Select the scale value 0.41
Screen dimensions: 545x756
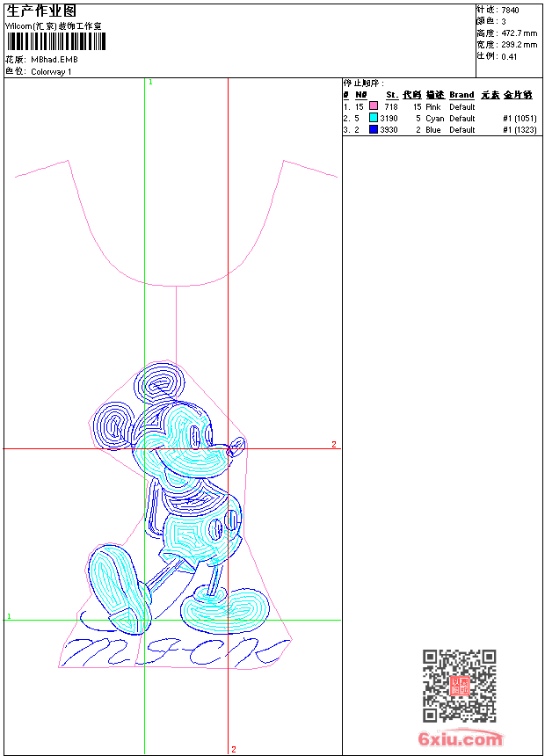(x=509, y=56)
